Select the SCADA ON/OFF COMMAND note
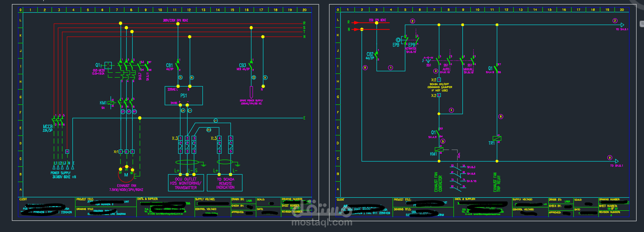 pos(440,87)
